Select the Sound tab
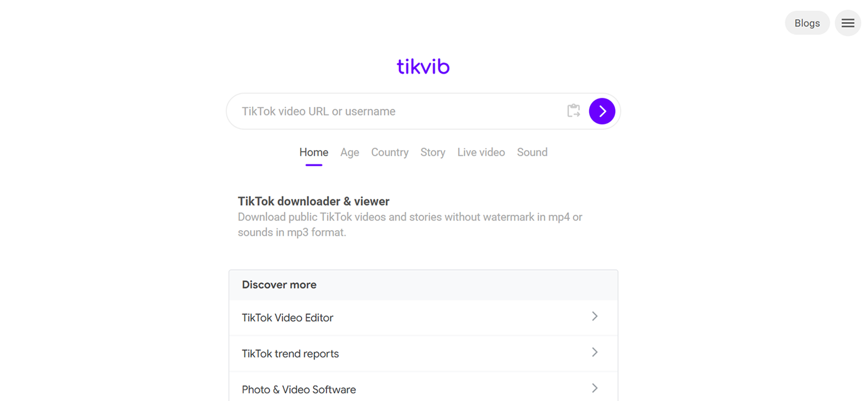868x401 pixels. coord(532,152)
